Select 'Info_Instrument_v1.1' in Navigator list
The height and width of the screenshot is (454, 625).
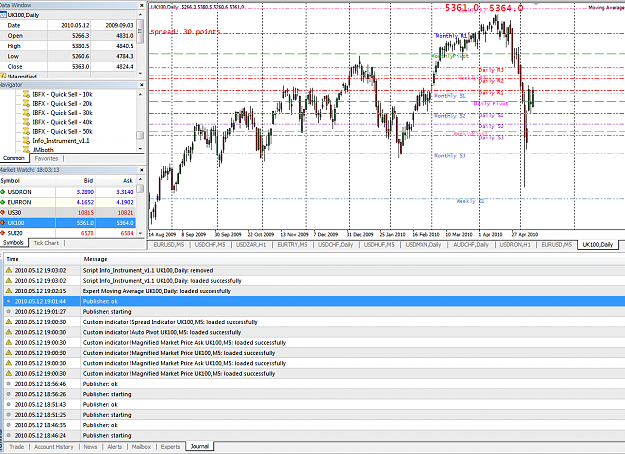[61, 141]
